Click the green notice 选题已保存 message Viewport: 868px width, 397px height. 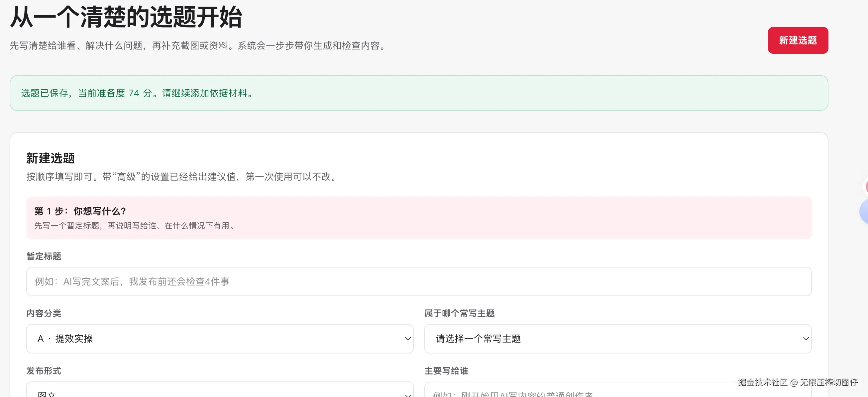418,93
